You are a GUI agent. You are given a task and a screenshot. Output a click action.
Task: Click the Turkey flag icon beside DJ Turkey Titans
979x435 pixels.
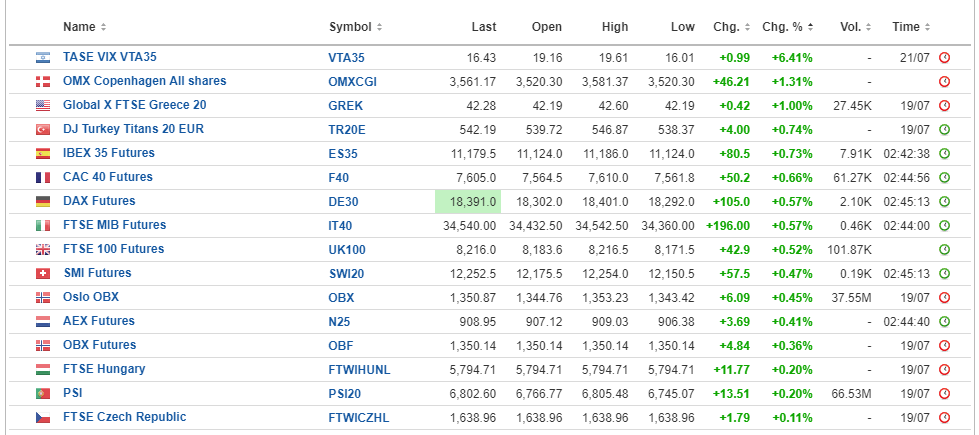click(x=42, y=130)
